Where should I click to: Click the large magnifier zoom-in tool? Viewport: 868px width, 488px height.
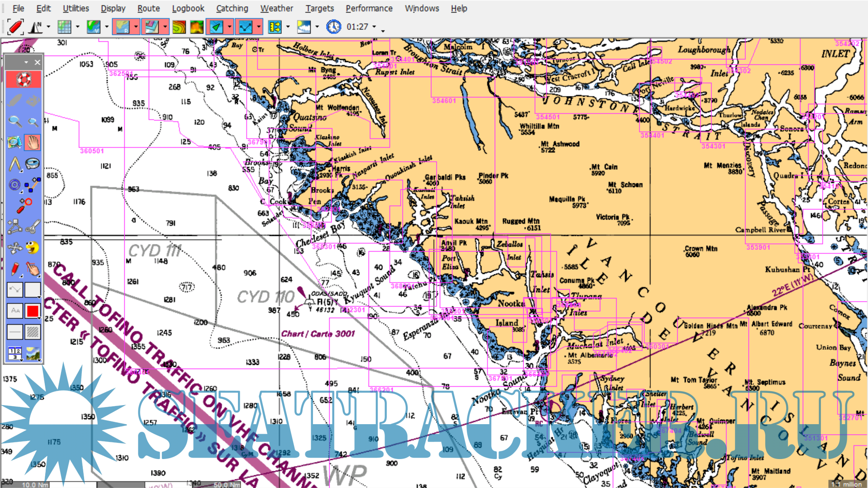(15, 121)
